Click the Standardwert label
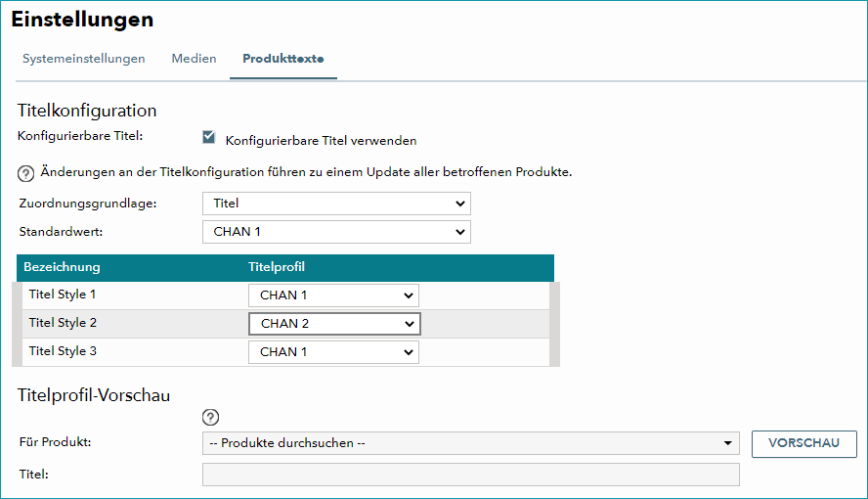The width and height of the screenshot is (868, 499). 61,232
